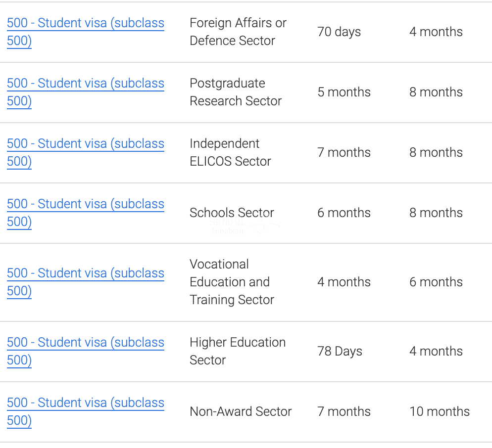Screen dimensions: 492x448
Task: Select the Schools Sector cell
Action: 232,213
